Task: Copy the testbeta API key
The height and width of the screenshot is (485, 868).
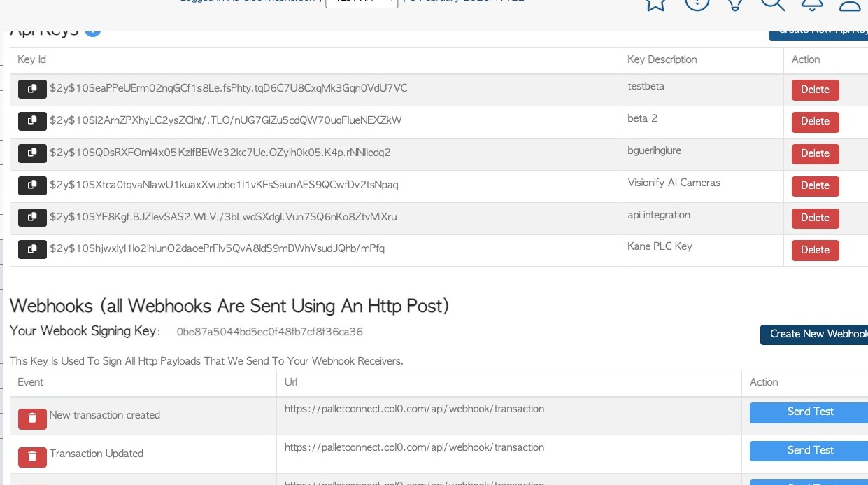Action: [32, 89]
